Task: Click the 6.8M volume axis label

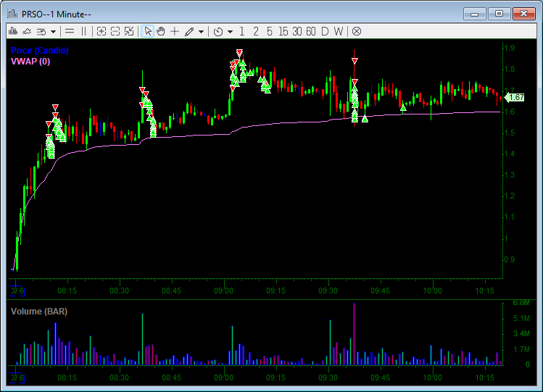Action: 521,303
